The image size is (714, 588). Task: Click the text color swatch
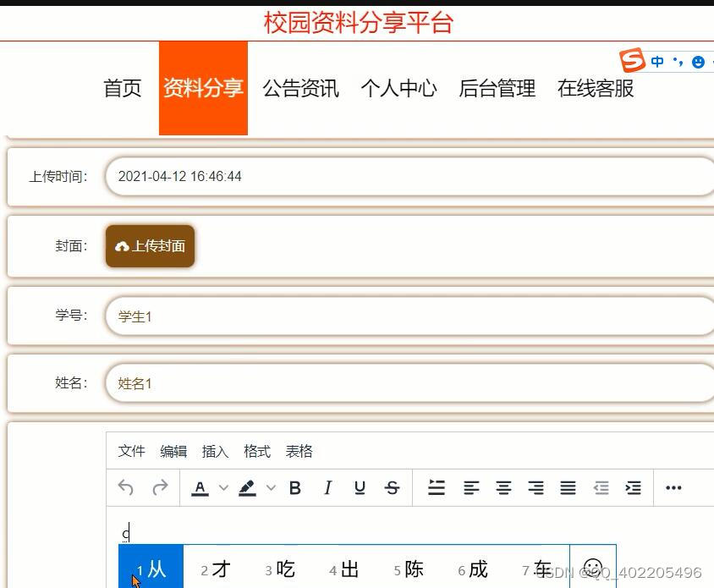coord(200,488)
